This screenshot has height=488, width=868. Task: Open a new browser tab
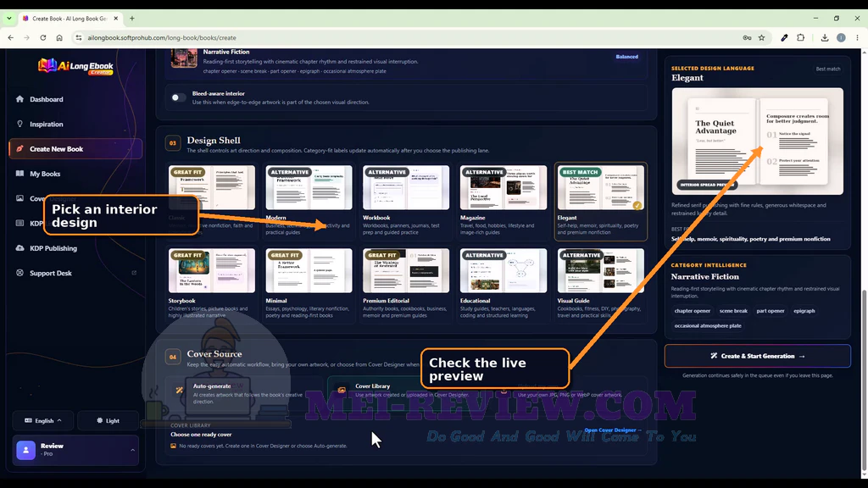click(131, 19)
